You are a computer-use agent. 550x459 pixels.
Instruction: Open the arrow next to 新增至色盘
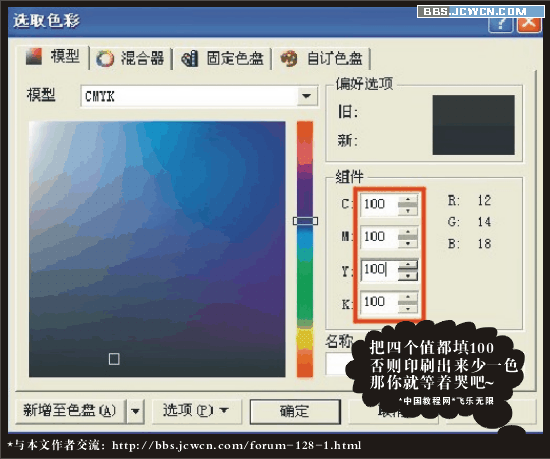[x=135, y=410]
